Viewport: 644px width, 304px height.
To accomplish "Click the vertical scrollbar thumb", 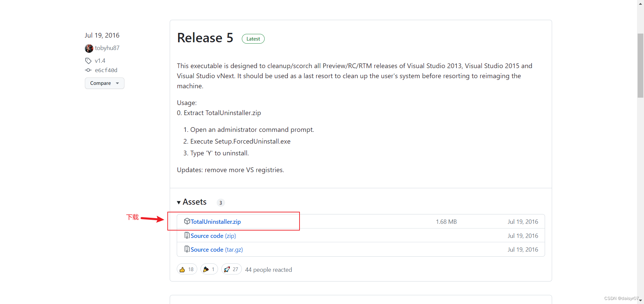I will [640, 65].
